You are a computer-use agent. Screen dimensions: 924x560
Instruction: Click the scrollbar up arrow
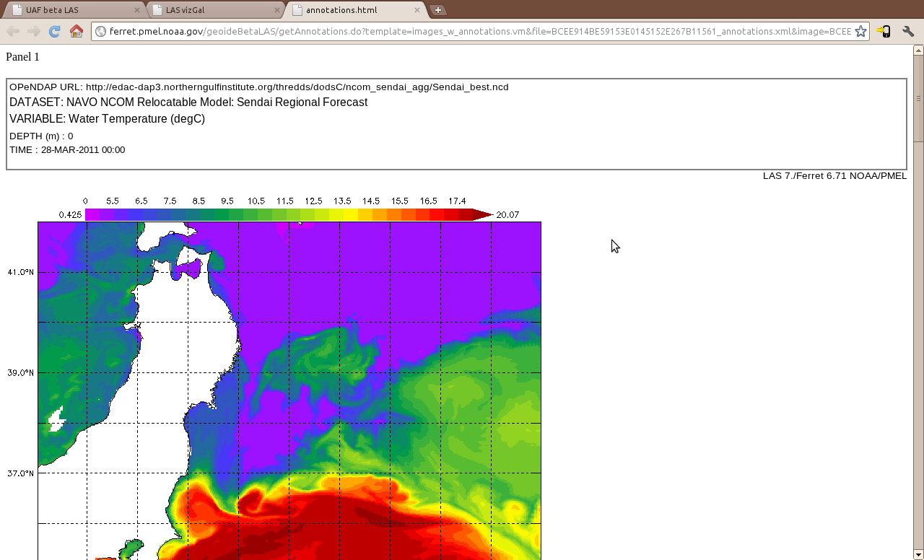pyautogui.click(x=918, y=50)
